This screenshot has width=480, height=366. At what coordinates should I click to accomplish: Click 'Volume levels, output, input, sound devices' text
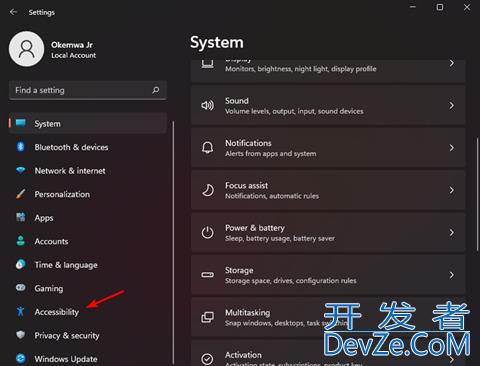tap(294, 111)
